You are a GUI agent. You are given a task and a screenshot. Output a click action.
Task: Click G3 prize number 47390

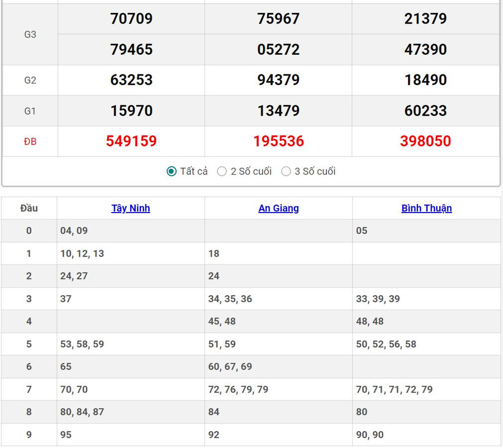click(x=425, y=50)
